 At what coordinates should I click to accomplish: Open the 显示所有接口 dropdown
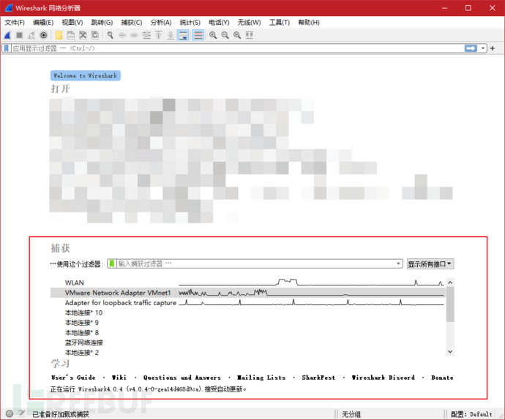430,264
